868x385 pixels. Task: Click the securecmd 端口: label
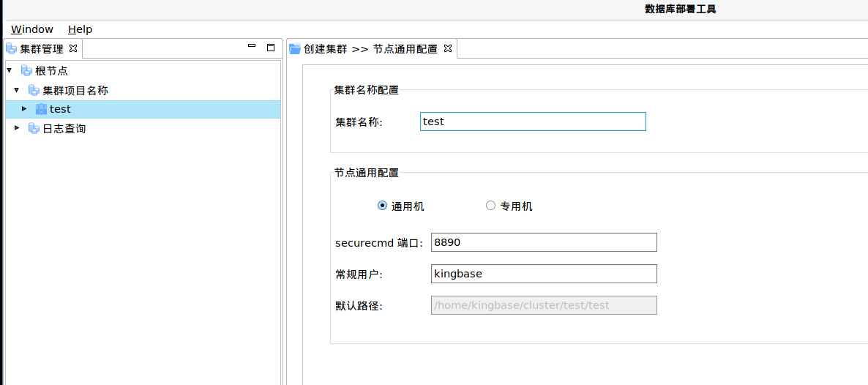(379, 242)
